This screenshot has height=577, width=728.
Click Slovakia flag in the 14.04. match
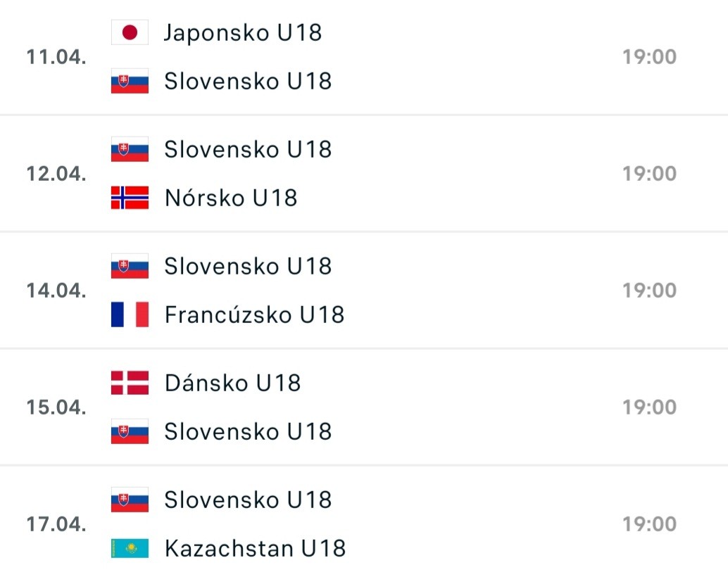130,266
